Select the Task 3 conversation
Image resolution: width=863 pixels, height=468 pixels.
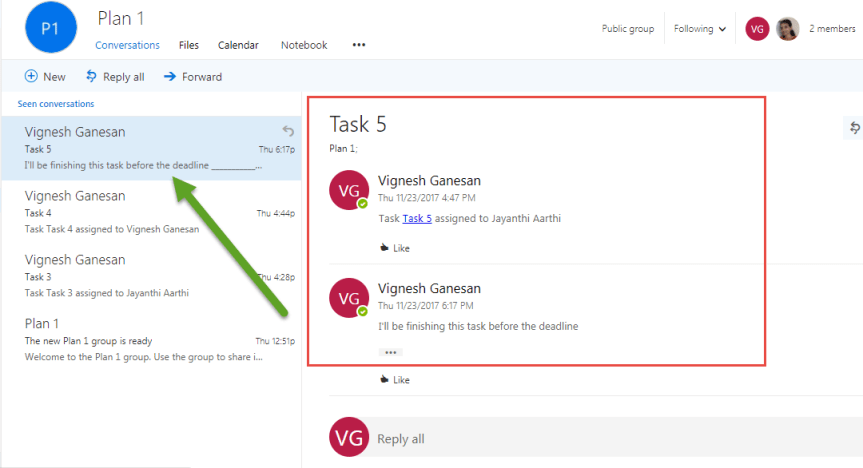(150, 276)
